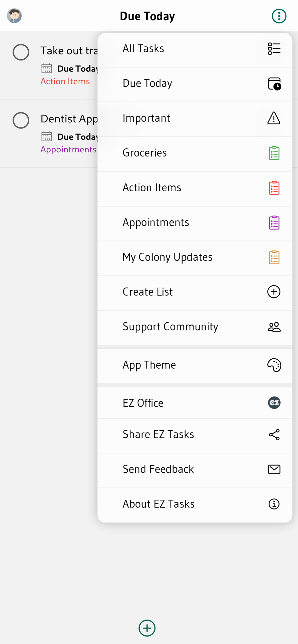Click the Due Today calendar-clock icon

coord(274,84)
